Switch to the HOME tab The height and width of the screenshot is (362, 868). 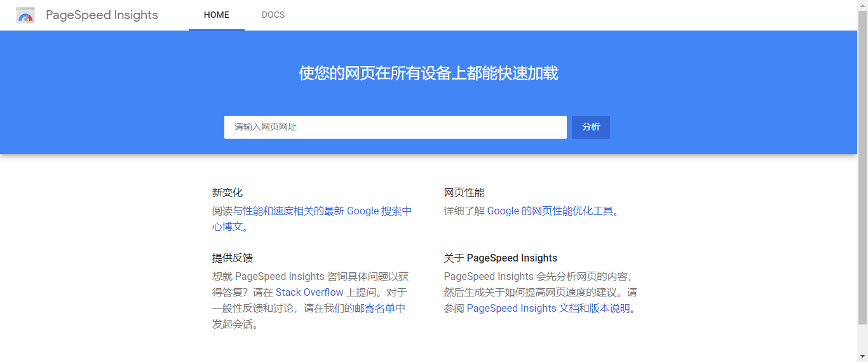click(x=216, y=15)
